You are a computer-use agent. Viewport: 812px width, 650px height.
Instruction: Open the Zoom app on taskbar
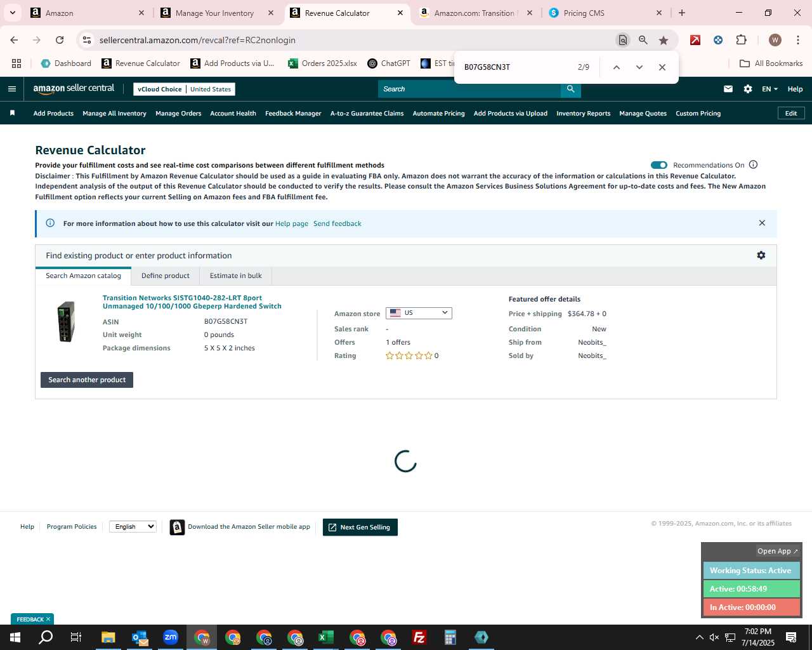tap(171, 637)
